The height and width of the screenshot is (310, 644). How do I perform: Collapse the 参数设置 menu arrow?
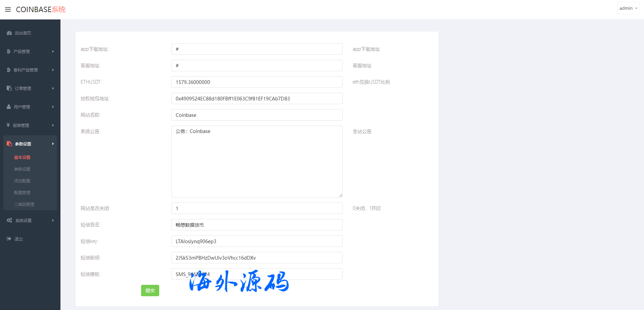coord(53,144)
